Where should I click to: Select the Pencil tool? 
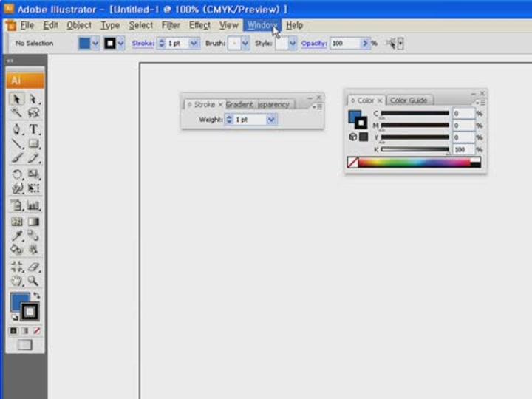[33, 158]
